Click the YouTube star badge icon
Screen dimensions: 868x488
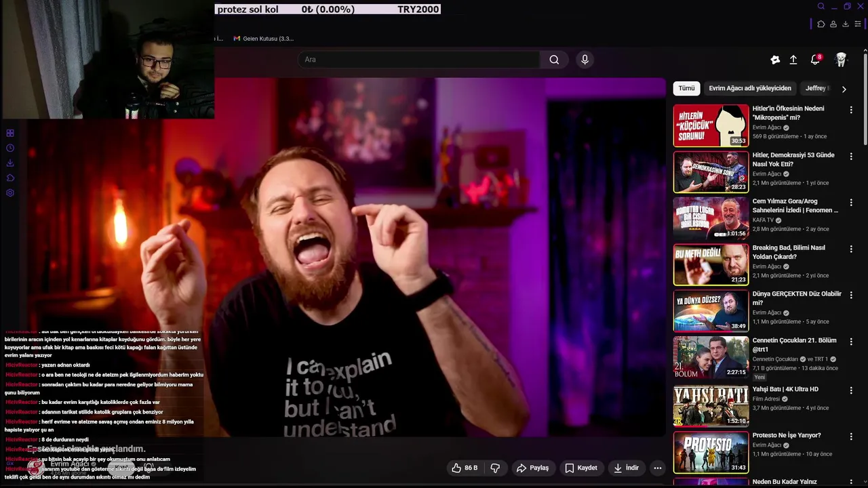(x=775, y=60)
